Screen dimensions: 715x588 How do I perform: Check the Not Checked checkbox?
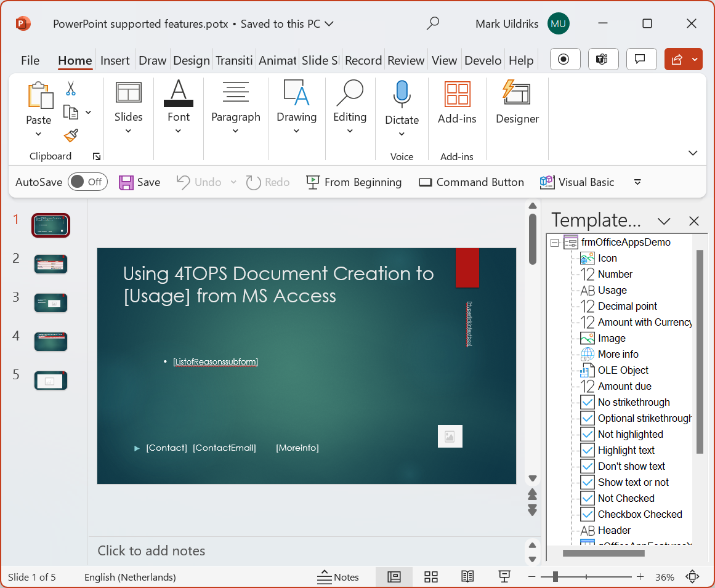click(588, 498)
